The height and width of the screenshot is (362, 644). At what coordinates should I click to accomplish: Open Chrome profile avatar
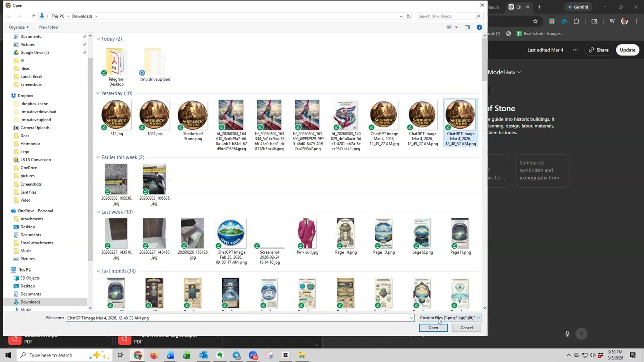pos(625,21)
